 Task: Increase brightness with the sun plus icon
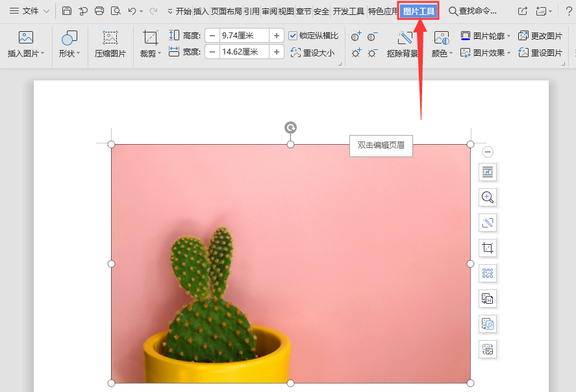click(x=356, y=53)
